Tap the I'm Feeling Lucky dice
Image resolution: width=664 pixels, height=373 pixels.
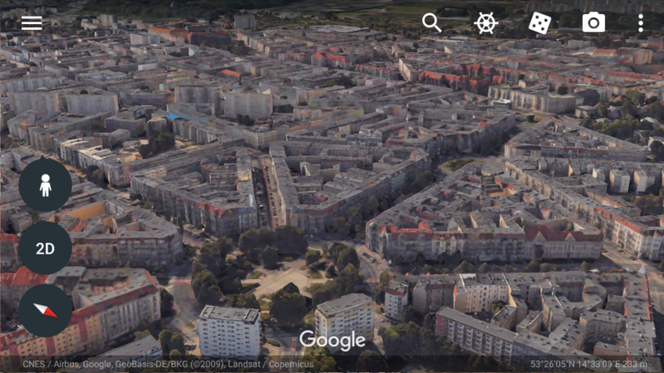[x=540, y=23]
